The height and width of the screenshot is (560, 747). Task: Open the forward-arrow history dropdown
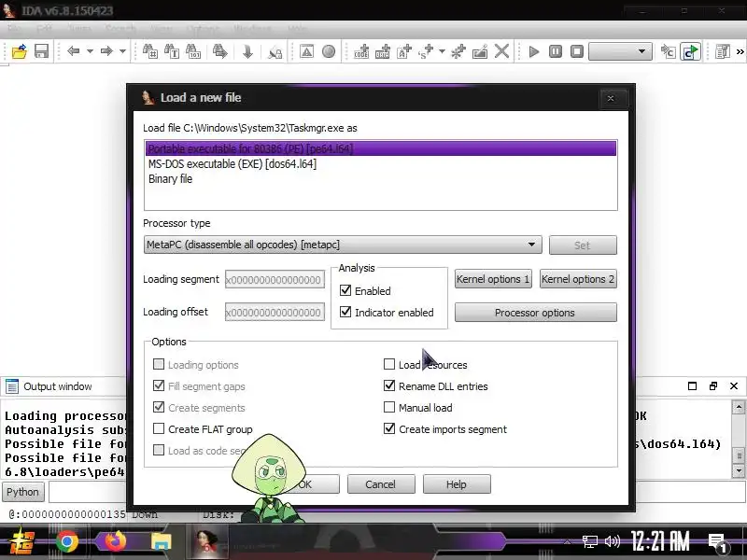(x=122, y=51)
